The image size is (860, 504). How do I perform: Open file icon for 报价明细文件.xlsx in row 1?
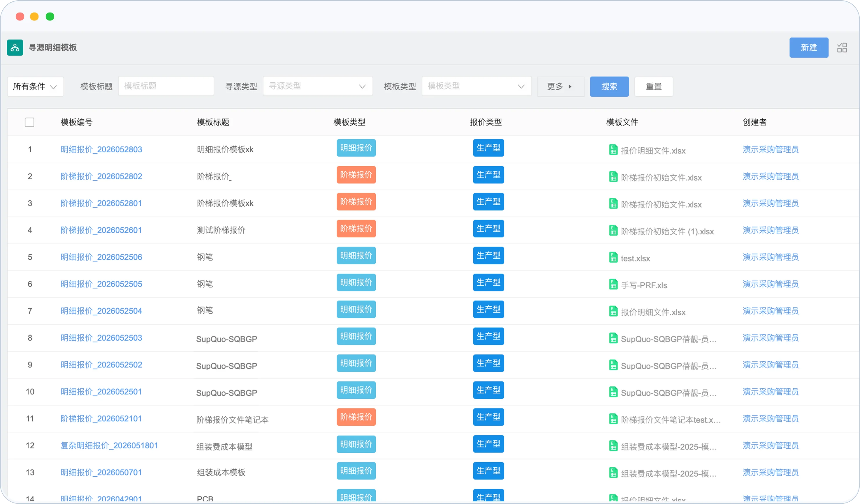tap(613, 150)
